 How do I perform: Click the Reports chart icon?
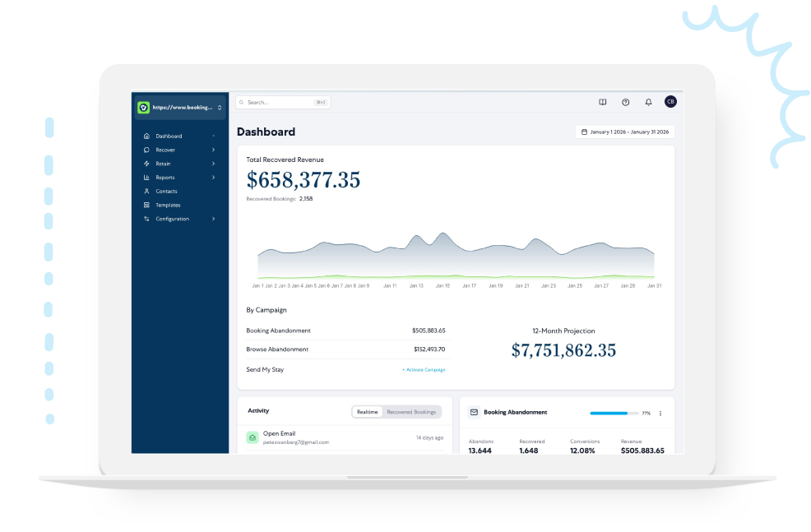pyautogui.click(x=146, y=178)
